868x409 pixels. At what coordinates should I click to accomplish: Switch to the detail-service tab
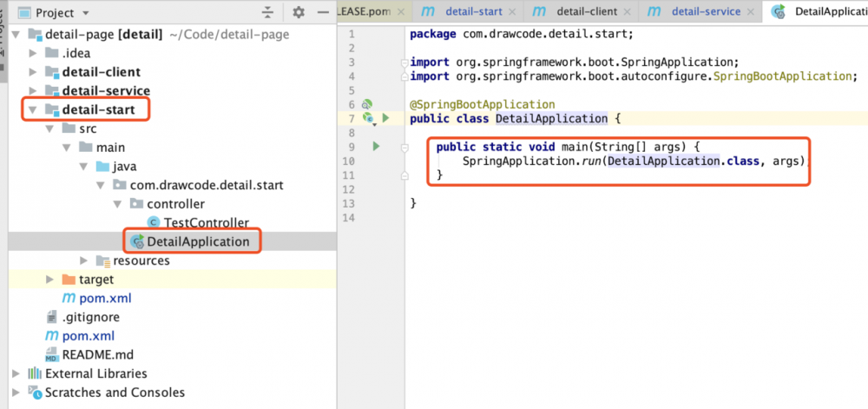point(706,11)
